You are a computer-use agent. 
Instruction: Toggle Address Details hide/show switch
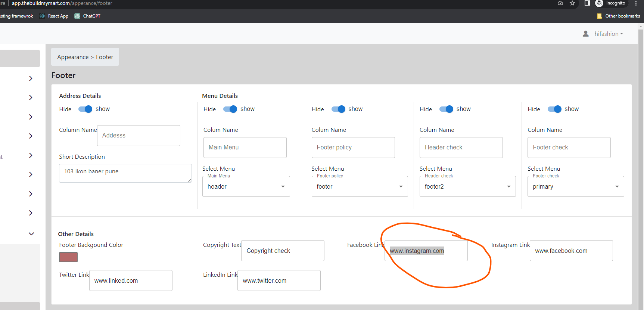pyautogui.click(x=85, y=109)
